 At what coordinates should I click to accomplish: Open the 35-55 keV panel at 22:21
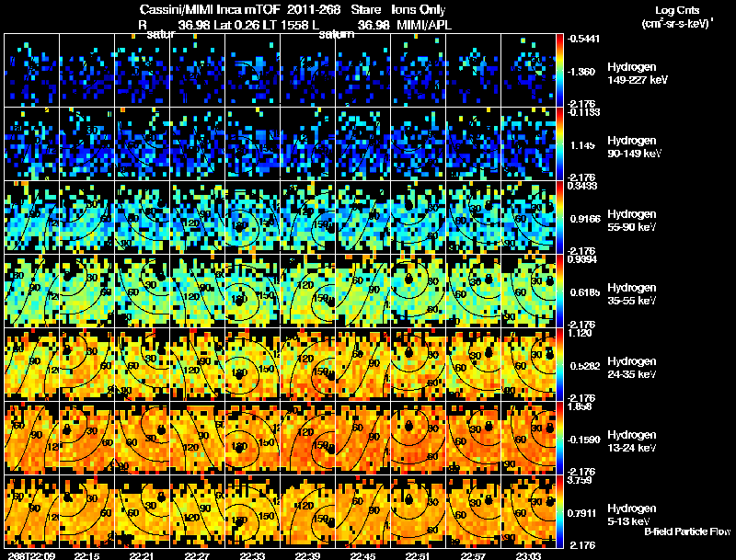point(143,291)
